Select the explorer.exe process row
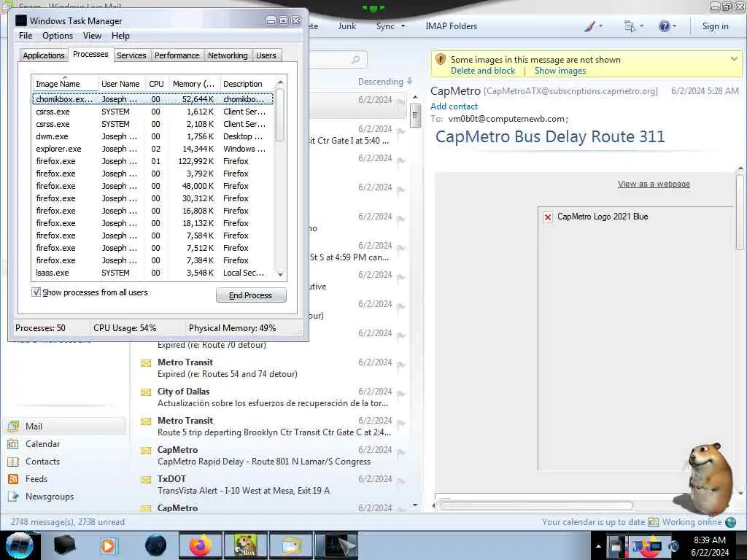The width and height of the screenshot is (747, 560). tap(152, 149)
